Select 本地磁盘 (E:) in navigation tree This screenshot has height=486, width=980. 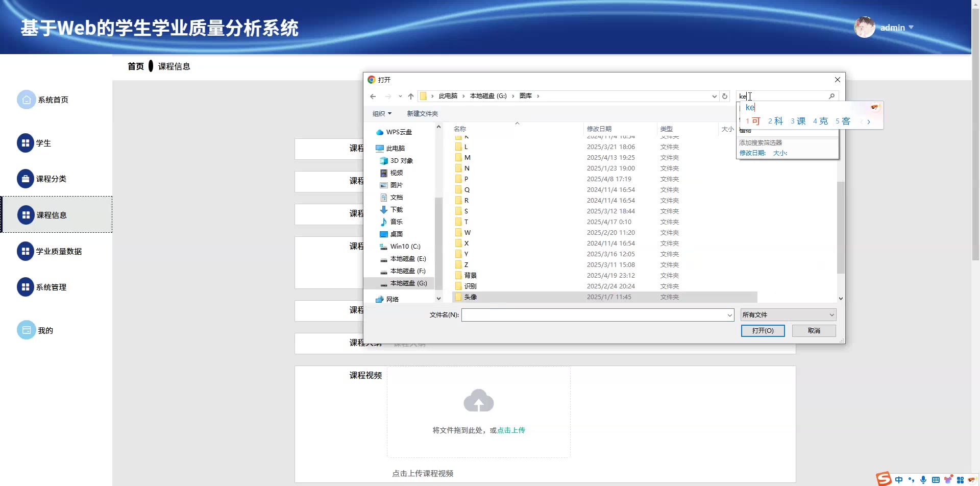click(407, 259)
